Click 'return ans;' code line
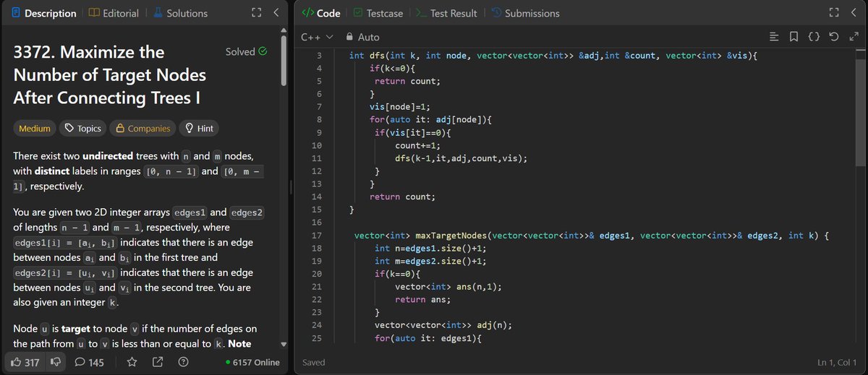The image size is (868, 375). point(422,299)
